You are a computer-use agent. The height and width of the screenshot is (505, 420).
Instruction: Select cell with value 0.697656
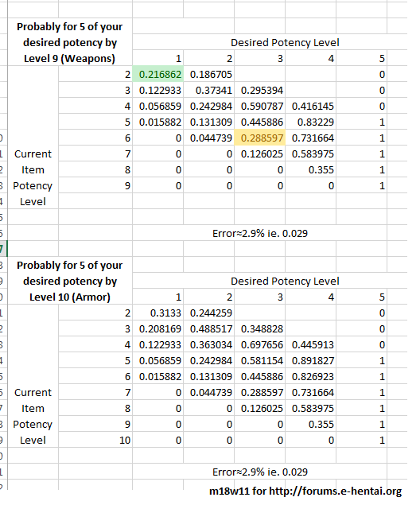coord(259,344)
